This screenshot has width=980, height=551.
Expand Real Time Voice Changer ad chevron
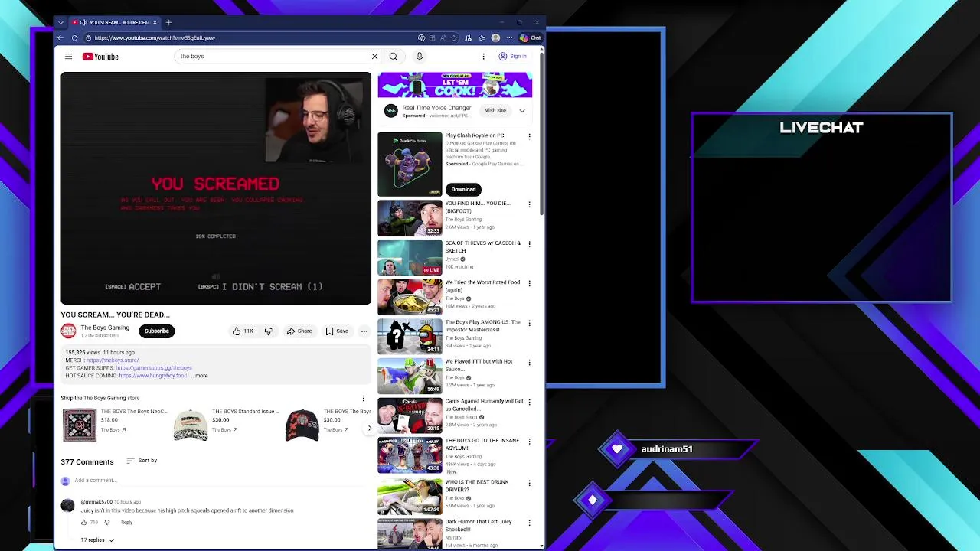522,110
